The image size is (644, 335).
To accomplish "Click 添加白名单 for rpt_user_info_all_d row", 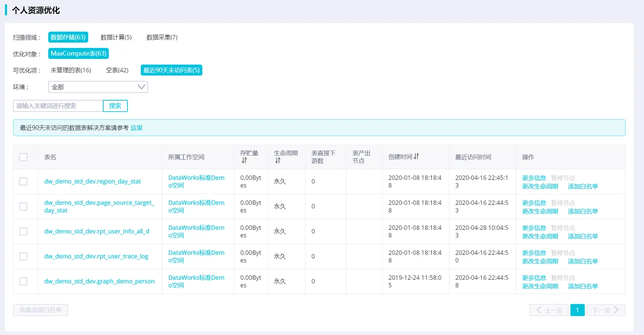I will click(583, 236).
